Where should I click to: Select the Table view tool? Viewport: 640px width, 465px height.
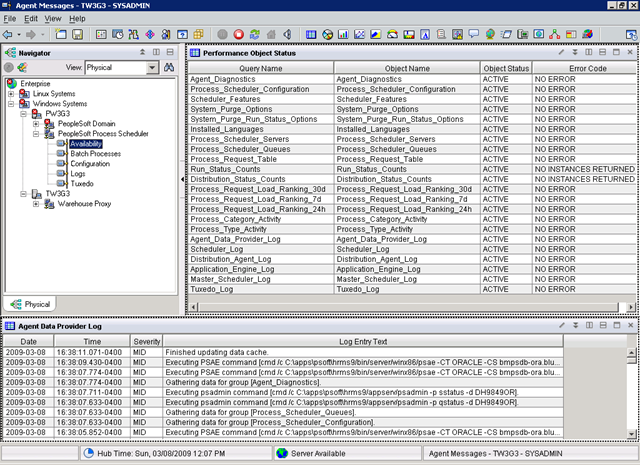pos(311,35)
